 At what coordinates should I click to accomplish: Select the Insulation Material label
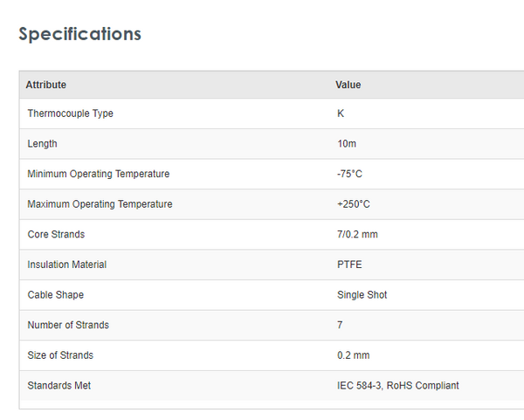67,265
